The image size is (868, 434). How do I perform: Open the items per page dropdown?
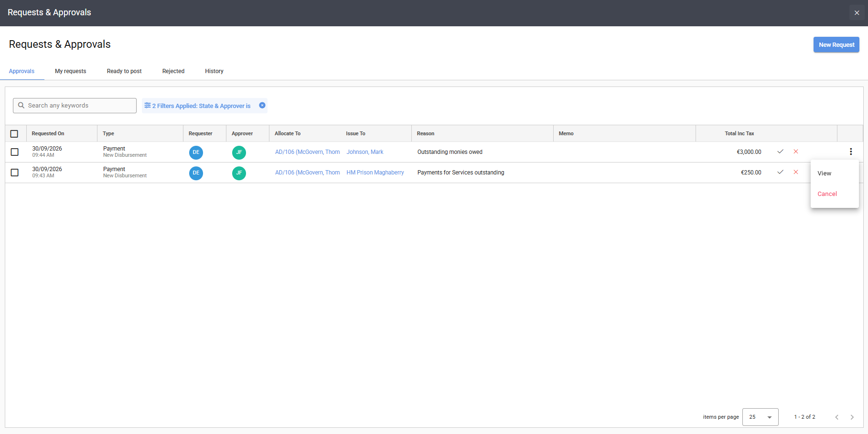pos(761,417)
